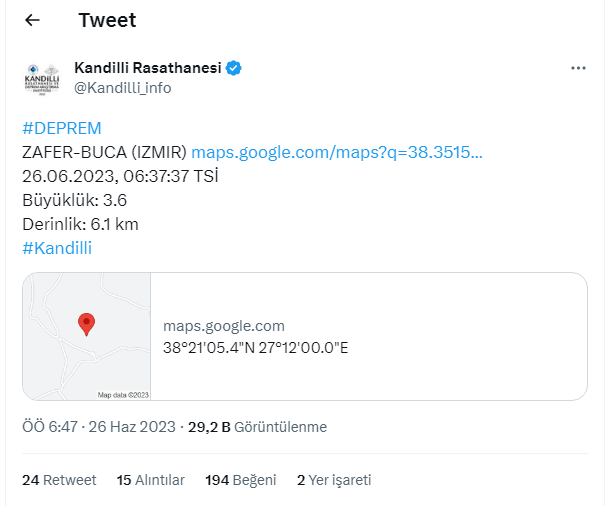Click the red map pin marker
Viewport: 605px width, 506px height.
pos(86,323)
